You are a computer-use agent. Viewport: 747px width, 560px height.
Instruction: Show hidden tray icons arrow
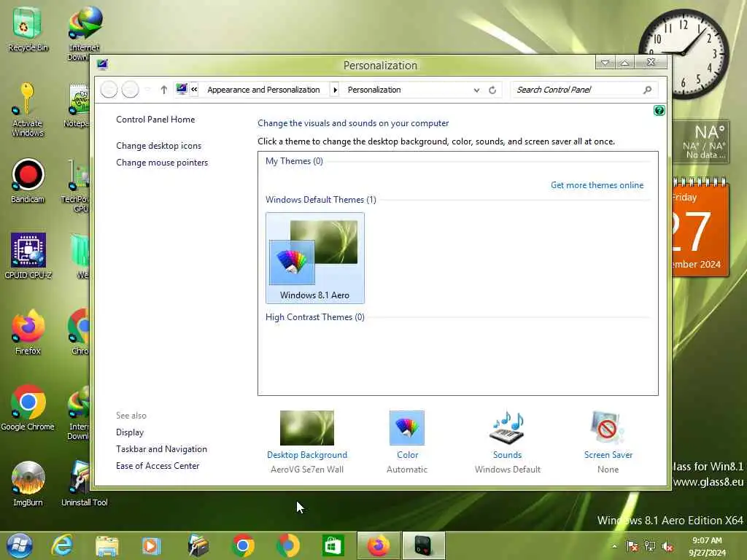[614, 547]
